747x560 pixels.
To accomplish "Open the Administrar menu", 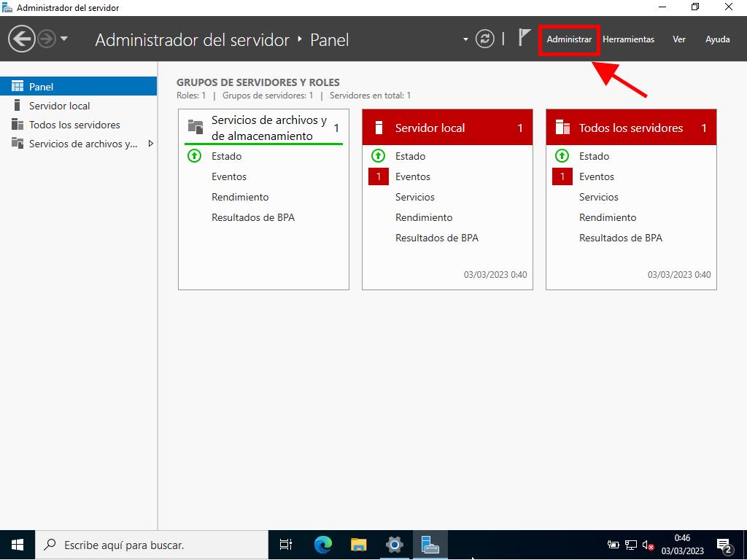I will tap(569, 39).
